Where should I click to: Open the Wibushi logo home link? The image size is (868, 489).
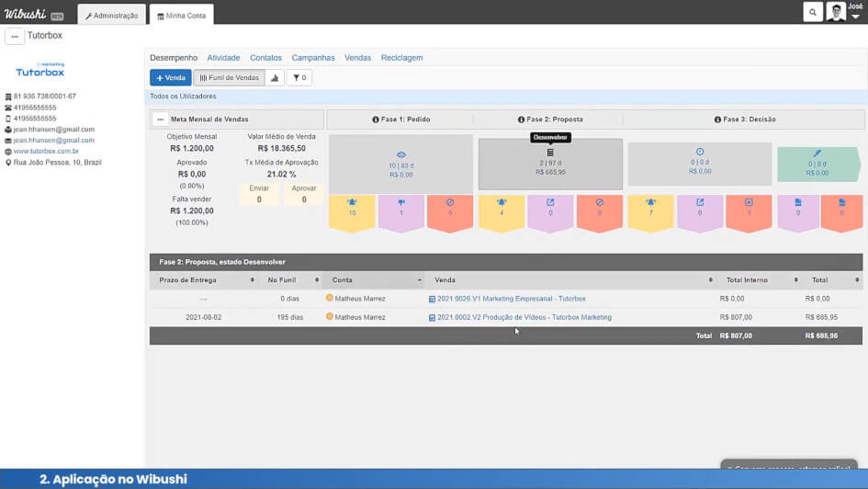(25, 14)
